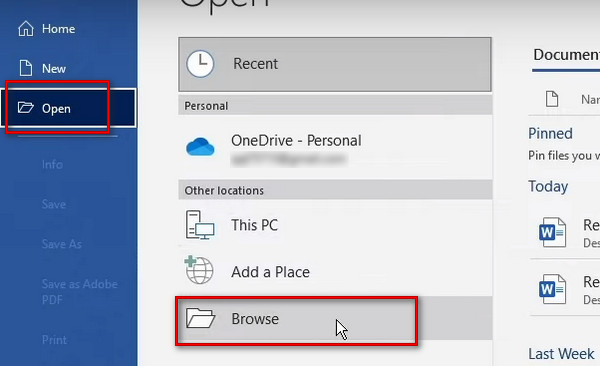Click the document icon column header

coord(552,99)
